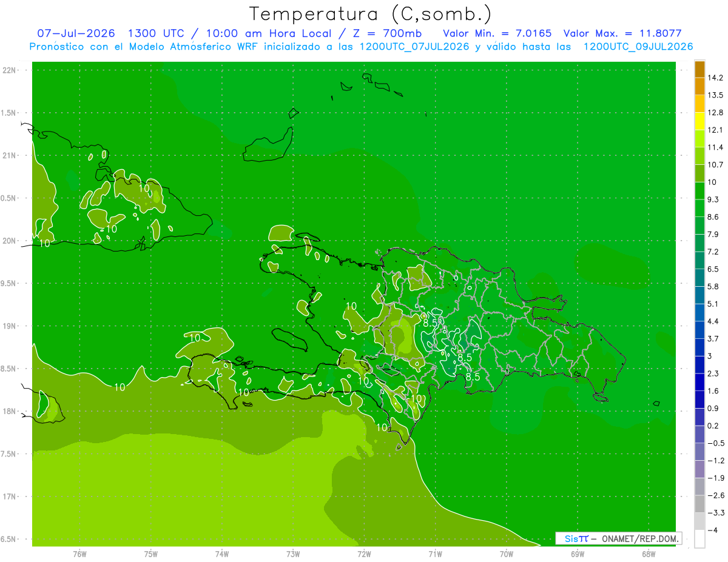728x562 pixels.
Task: Pick the blue swatch between 3.7 and 4.4
Action: (x=699, y=330)
